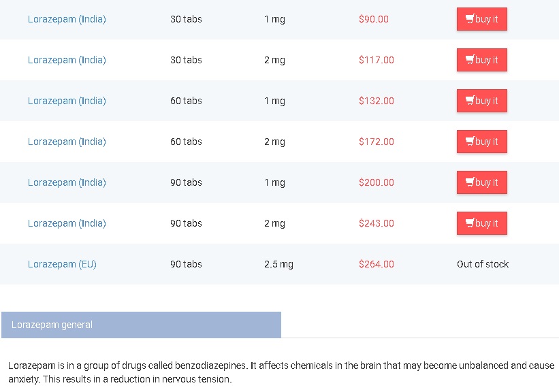The height and width of the screenshot is (392, 559).
Task: Click cart icon on the $172.00 row
Action: pyautogui.click(x=470, y=142)
